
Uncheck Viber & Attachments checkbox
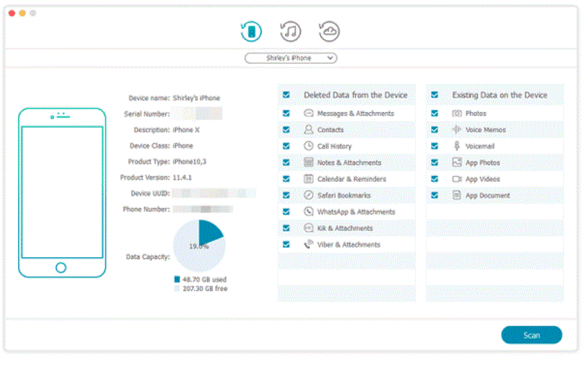click(286, 244)
